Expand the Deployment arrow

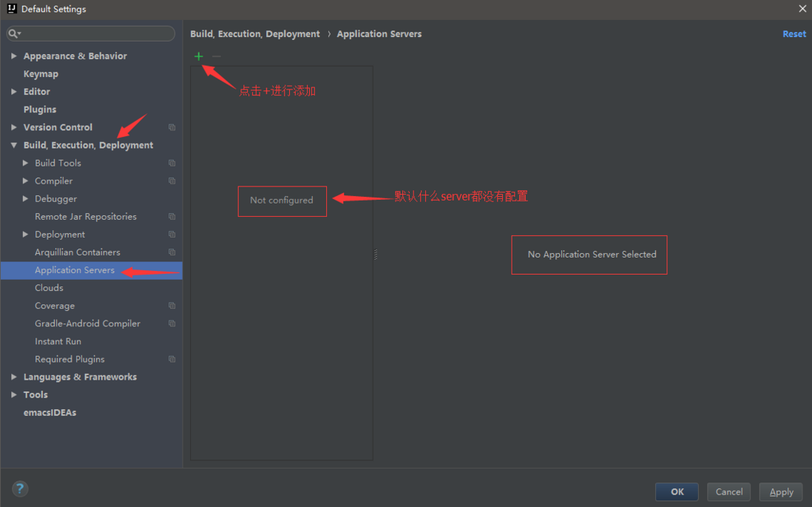click(25, 235)
